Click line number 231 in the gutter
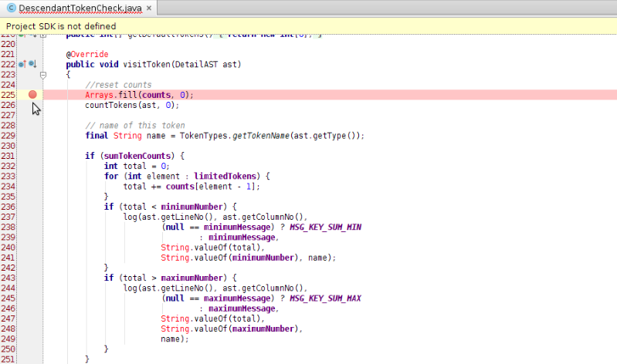The height and width of the screenshot is (364, 617). [x=8, y=156]
